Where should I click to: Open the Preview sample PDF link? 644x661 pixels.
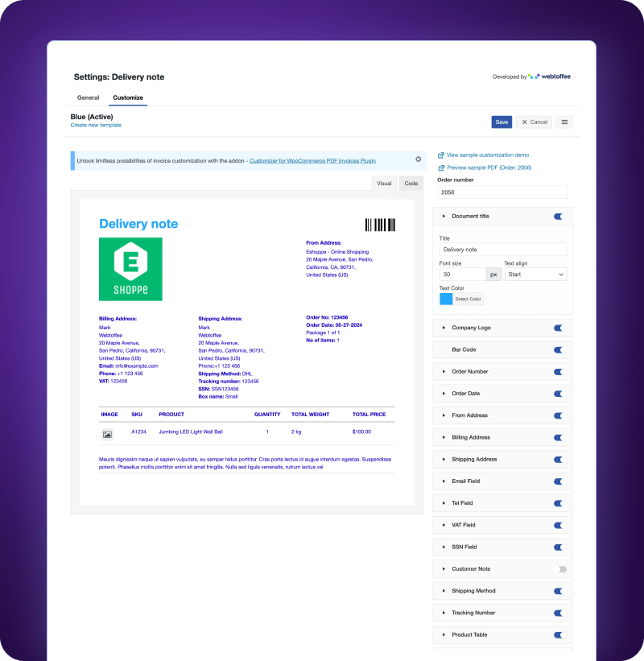pos(489,167)
